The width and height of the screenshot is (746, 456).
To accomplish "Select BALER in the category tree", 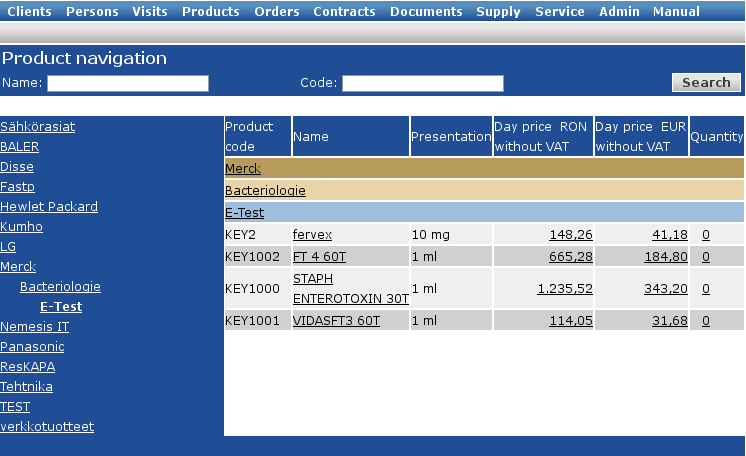I will (x=20, y=147).
